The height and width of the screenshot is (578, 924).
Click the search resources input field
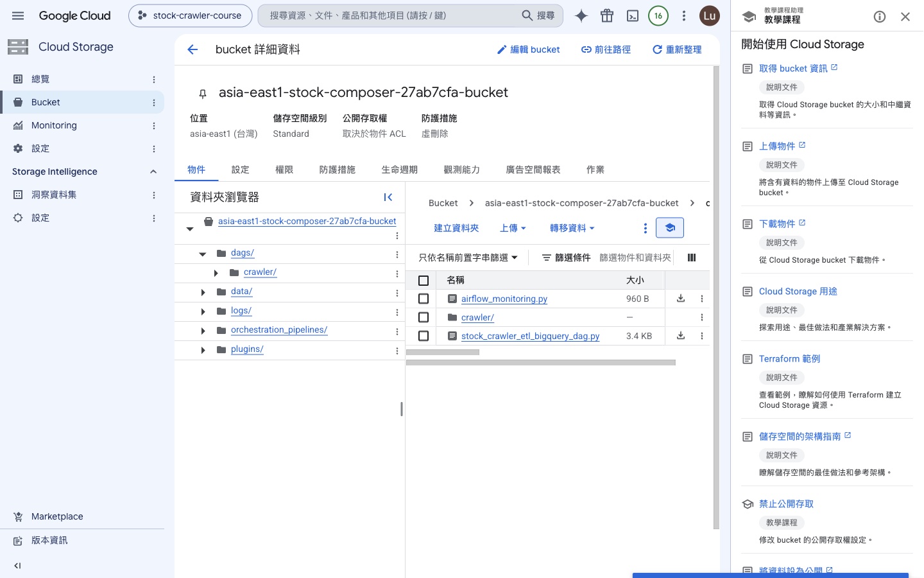point(388,15)
